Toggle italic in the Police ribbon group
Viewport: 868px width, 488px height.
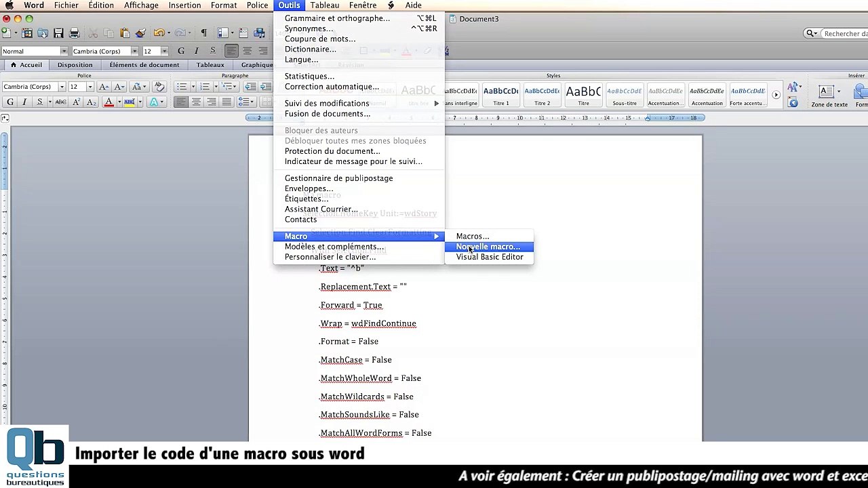point(24,102)
